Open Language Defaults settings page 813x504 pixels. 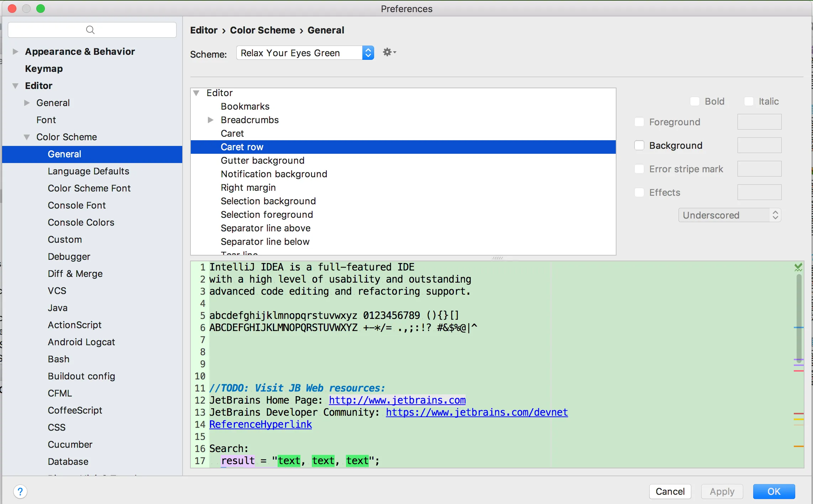pos(88,171)
